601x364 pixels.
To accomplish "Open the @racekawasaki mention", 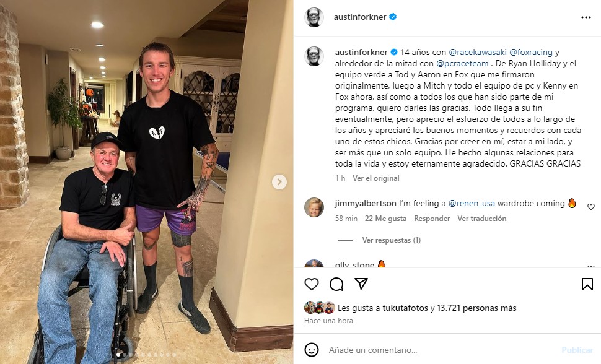I will pos(478,52).
